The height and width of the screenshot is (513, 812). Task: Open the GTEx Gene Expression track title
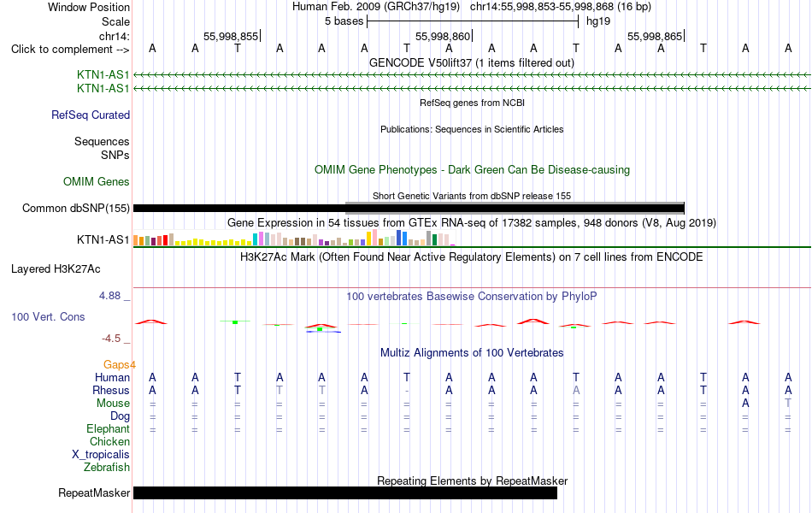click(472, 223)
